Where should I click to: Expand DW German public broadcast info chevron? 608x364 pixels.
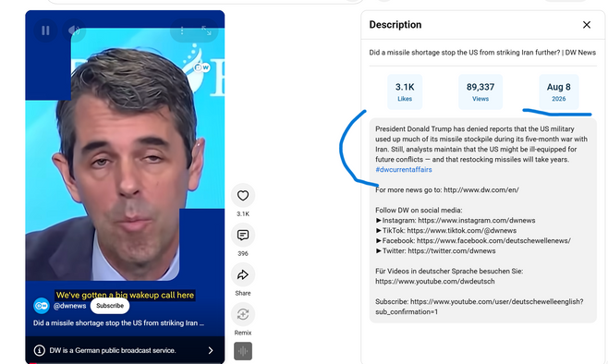pos(211,350)
